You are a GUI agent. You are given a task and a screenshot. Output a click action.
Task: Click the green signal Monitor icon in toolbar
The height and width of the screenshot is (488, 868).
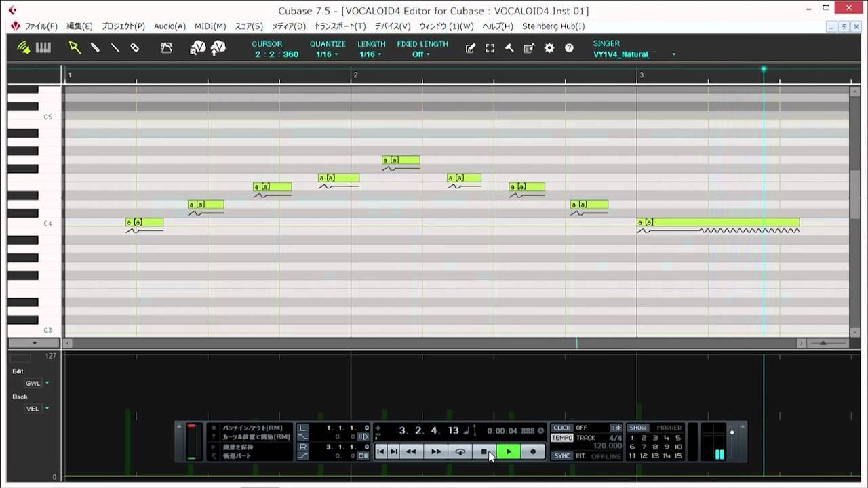click(x=24, y=48)
